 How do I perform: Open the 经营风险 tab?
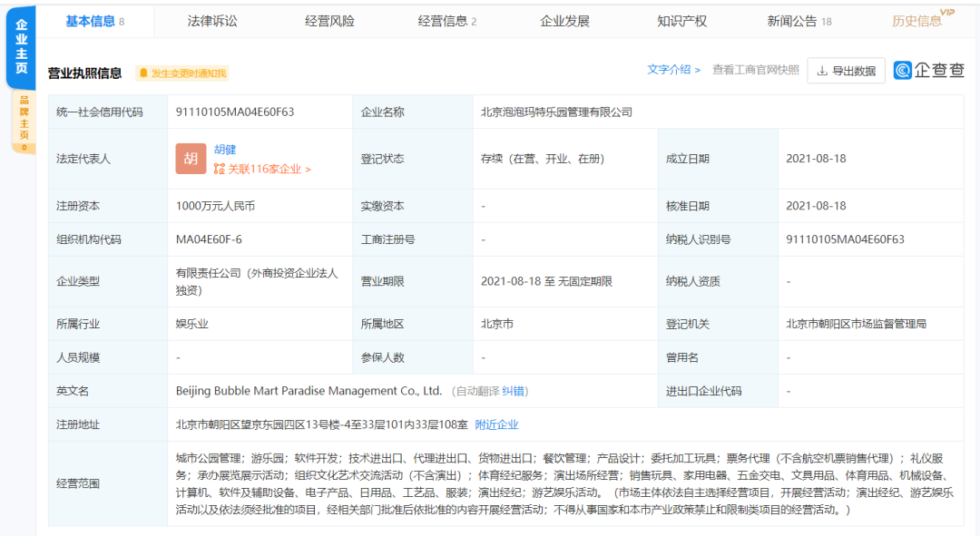(329, 21)
